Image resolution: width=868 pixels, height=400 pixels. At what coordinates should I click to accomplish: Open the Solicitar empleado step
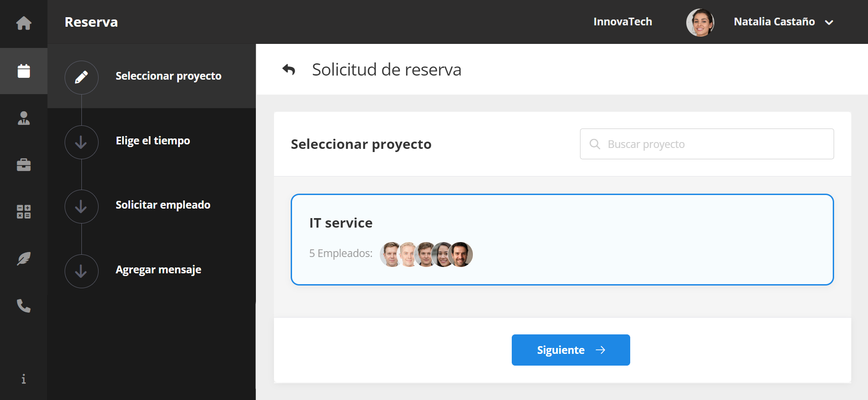[x=163, y=205]
